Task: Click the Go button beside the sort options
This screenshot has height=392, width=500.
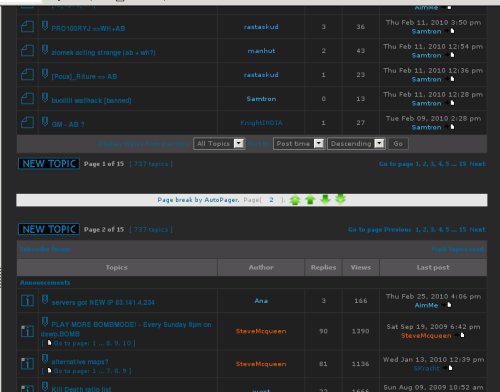Action: click(x=398, y=144)
